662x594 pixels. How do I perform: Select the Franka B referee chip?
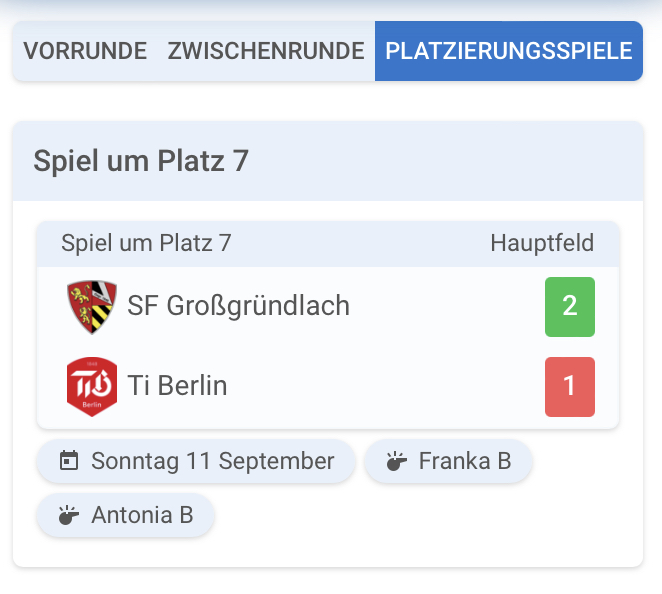pos(448,461)
